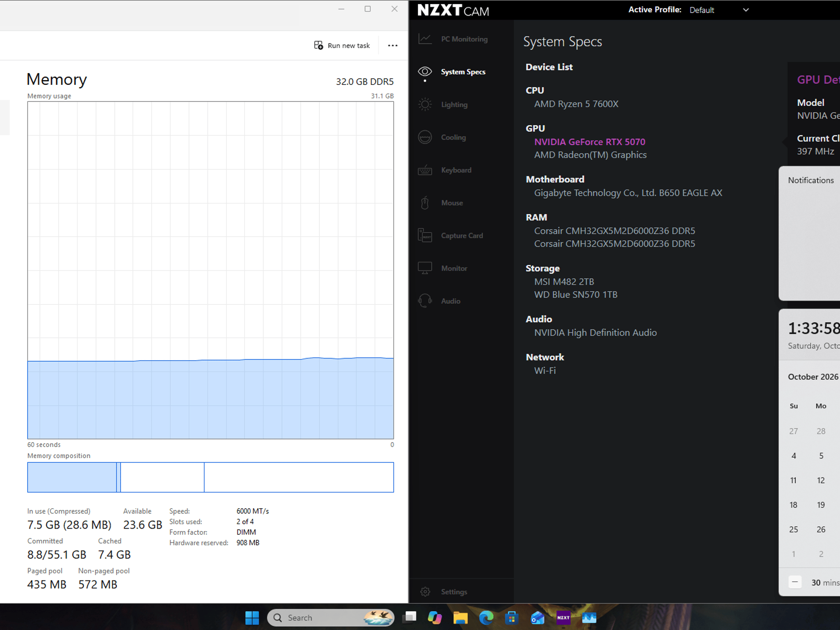Viewport: 840px width, 630px height.
Task: Click the MSI M482 2TB storage entry
Action: [x=564, y=282]
